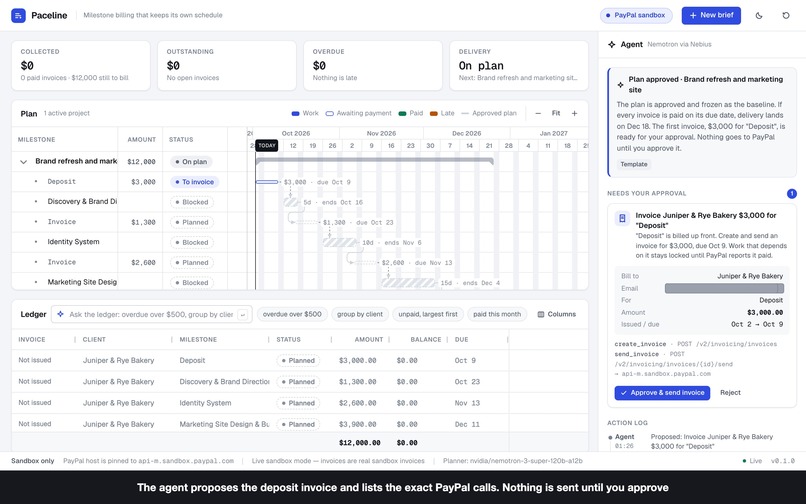The height and width of the screenshot is (504, 806).
Task: Click the ledger AMOUNT column header
Action: [369, 339]
